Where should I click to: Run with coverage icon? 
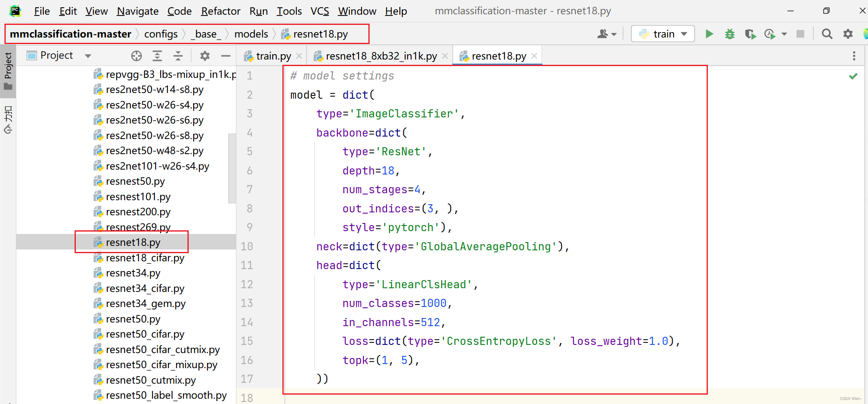pos(750,34)
